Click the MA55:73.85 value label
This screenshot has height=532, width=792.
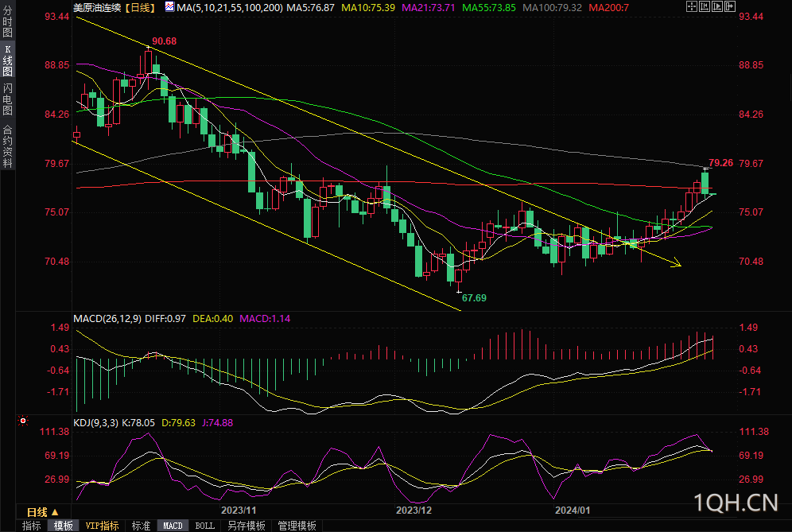[x=489, y=8]
